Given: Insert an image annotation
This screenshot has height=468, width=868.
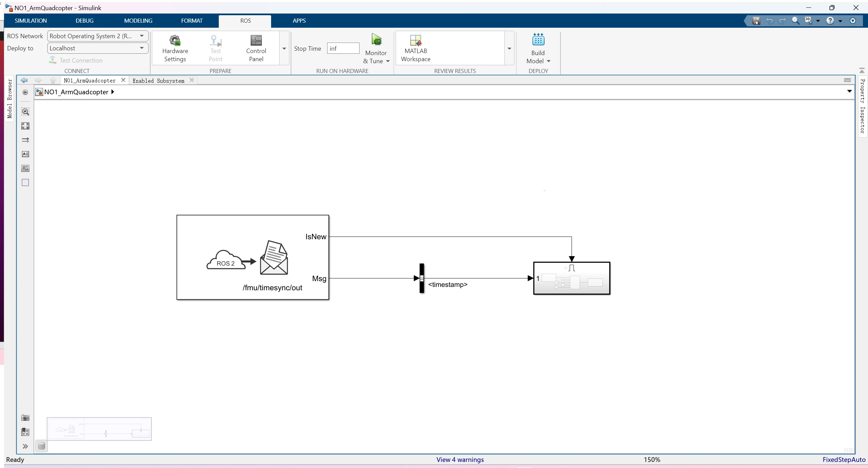Looking at the screenshot, I should pos(25,168).
